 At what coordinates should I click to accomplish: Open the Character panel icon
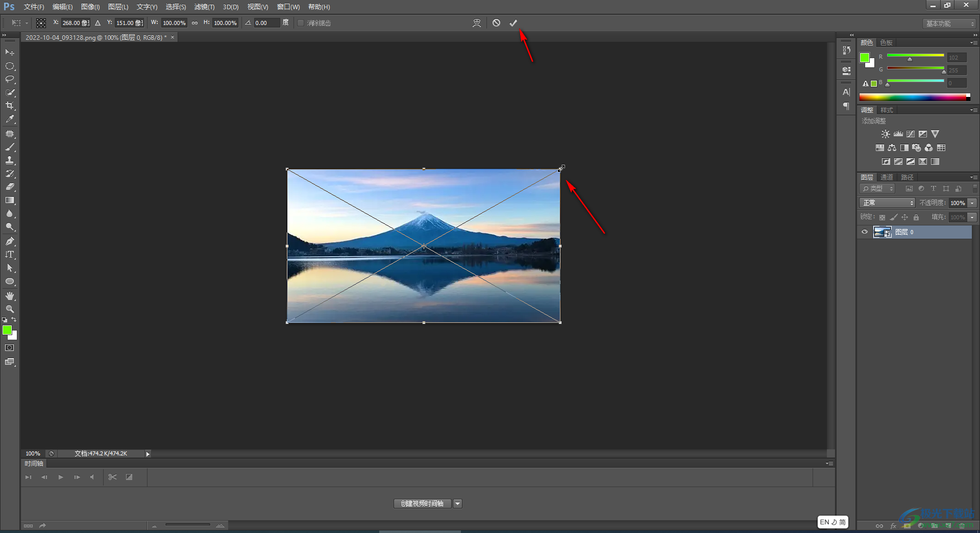click(846, 92)
